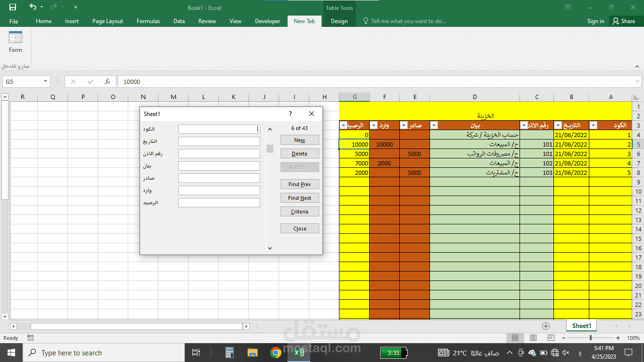Open the Formulas tab

click(148, 21)
